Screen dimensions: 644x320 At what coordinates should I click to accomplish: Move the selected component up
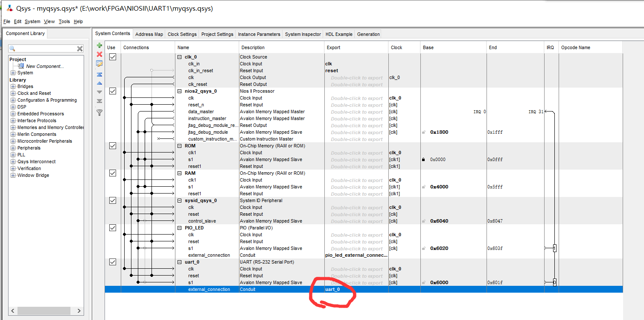pos(99,82)
